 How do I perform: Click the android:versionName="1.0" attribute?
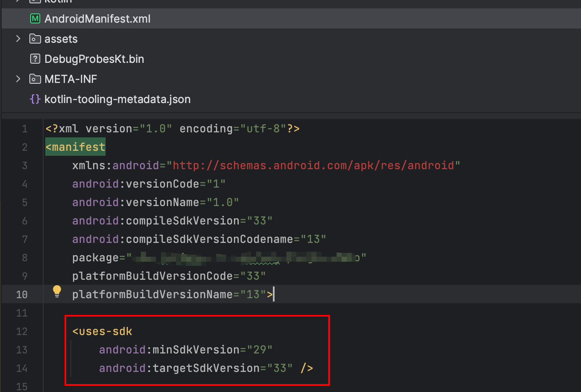[x=156, y=202]
